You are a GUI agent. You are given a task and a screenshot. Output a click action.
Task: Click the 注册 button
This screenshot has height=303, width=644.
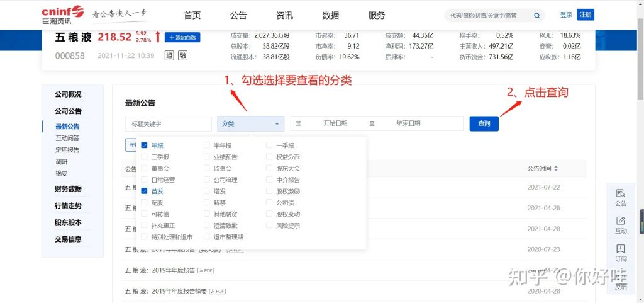pyautogui.click(x=586, y=14)
